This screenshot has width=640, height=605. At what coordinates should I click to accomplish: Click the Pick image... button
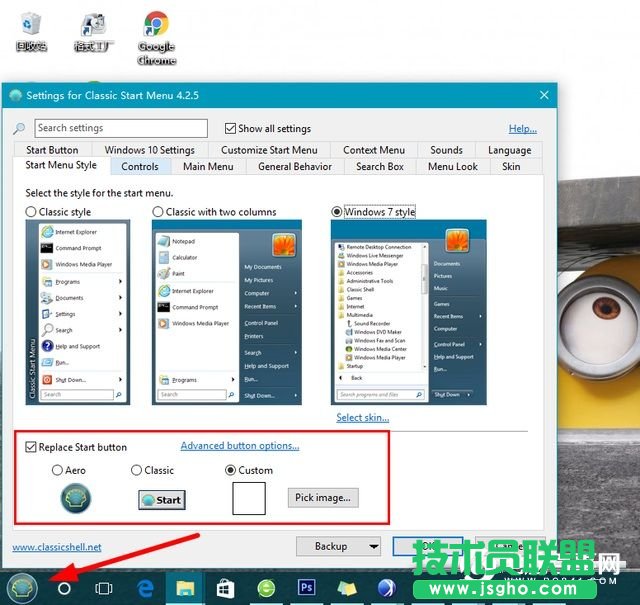pos(323,498)
